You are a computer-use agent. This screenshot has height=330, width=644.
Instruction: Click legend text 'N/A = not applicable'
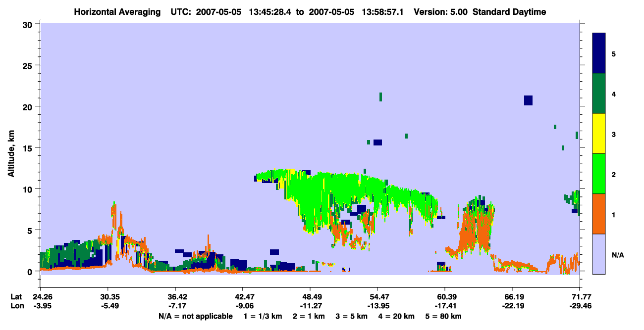pyautogui.click(x=195, y=316)
